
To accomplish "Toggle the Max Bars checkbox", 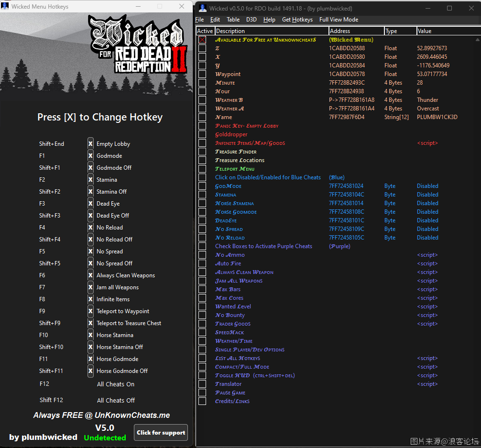I will click(202, 289).
